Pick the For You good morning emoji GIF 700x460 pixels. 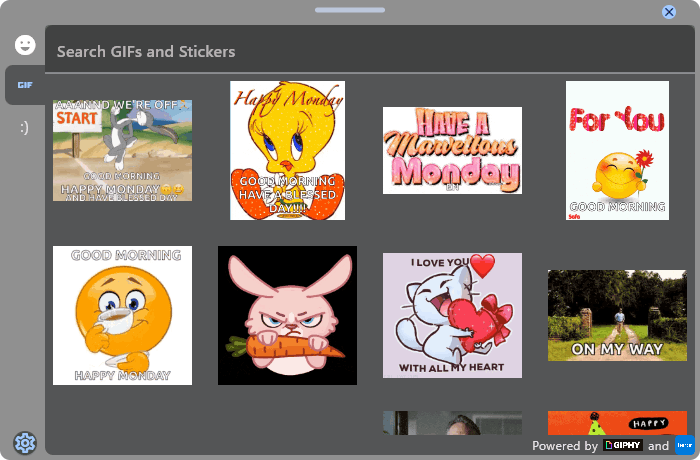(x=617, y=150)
